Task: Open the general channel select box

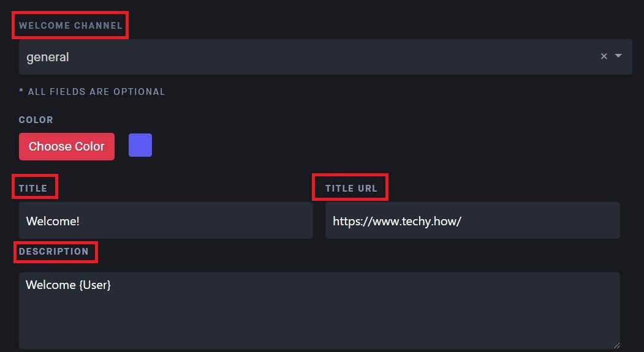Action: coord(306,57)
